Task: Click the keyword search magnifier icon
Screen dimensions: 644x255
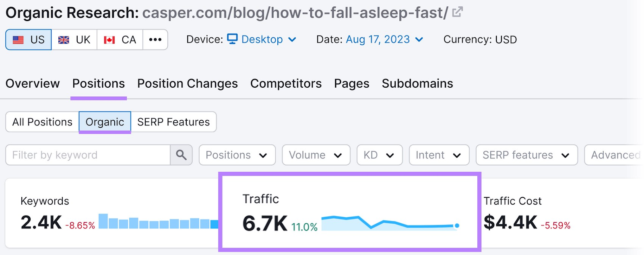Action: click(x=181, y=155)
